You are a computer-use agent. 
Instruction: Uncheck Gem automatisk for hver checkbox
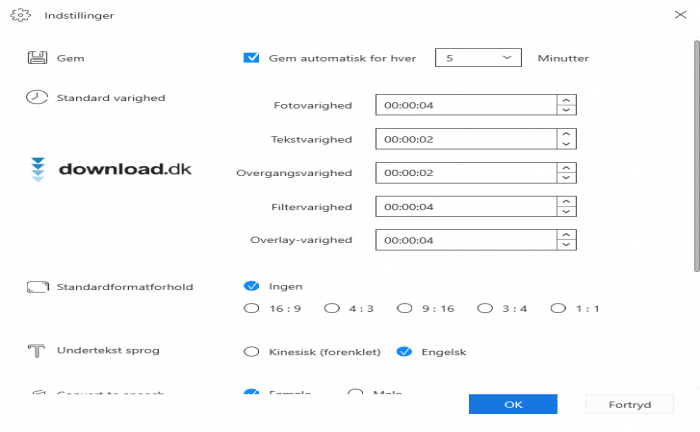pyautogui.click(x=251, y=58)
